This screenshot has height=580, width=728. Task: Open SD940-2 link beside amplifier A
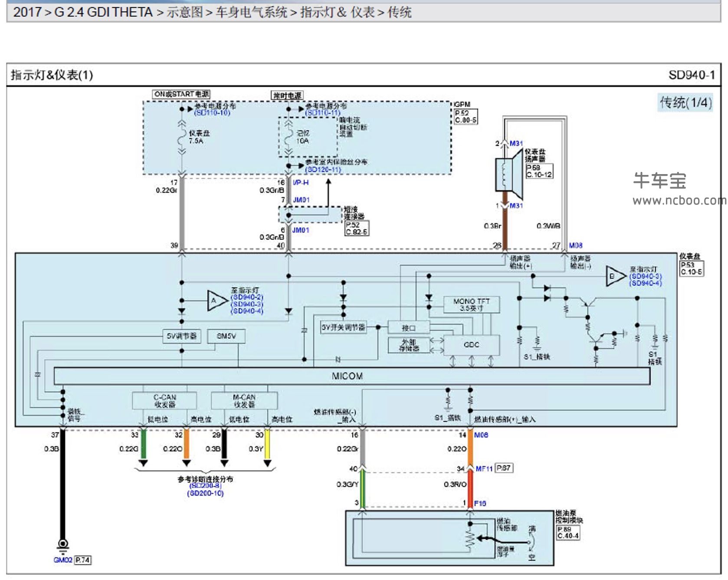click(247, 297)
